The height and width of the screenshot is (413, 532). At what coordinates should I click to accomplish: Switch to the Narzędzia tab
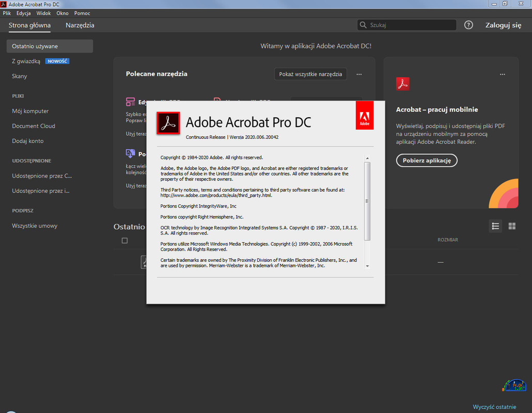point(80,25)
